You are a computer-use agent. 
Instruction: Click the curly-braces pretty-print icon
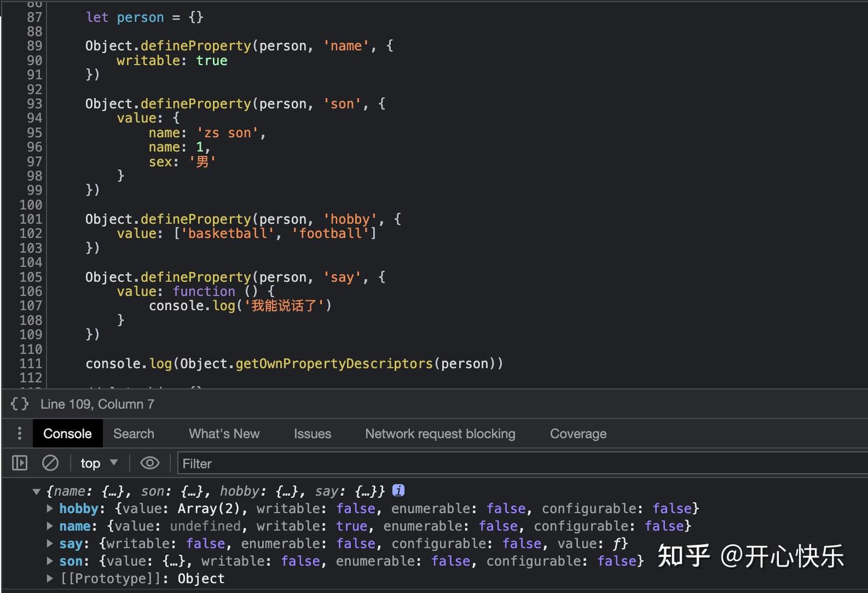(19, 404)
